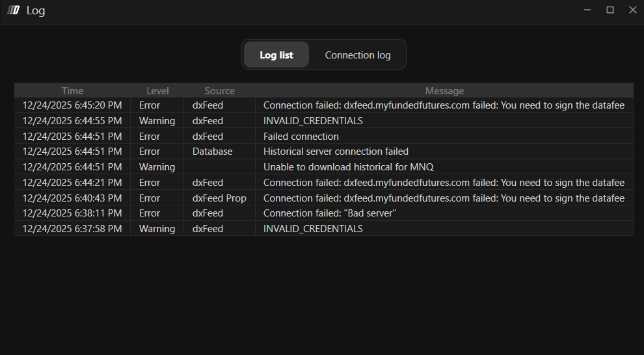This screenshot has width=644, height=355.
Task: Sort by the Source column header
Action: 219,90
